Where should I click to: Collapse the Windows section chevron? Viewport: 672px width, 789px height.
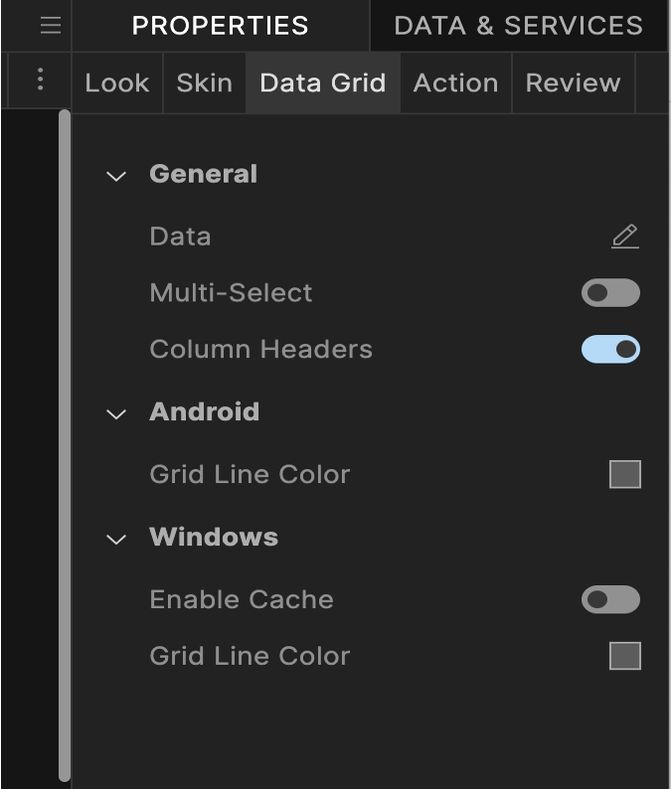[x=116, y=539]
